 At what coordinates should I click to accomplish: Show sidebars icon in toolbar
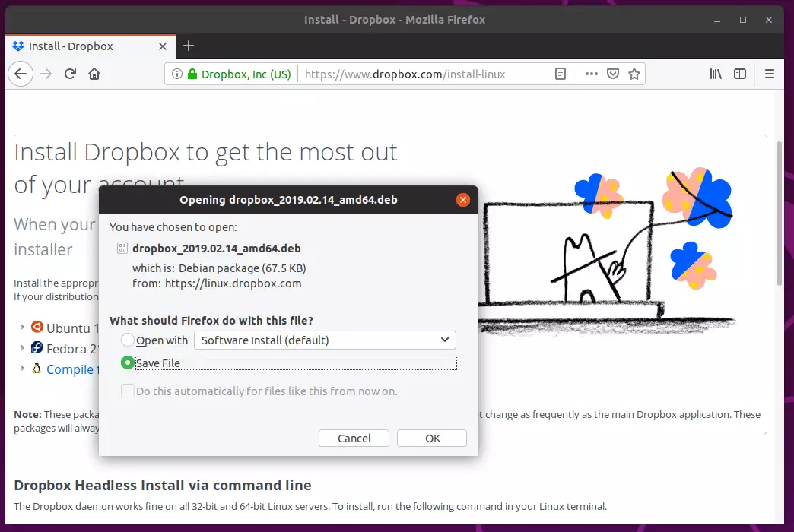tap(740, 74)
